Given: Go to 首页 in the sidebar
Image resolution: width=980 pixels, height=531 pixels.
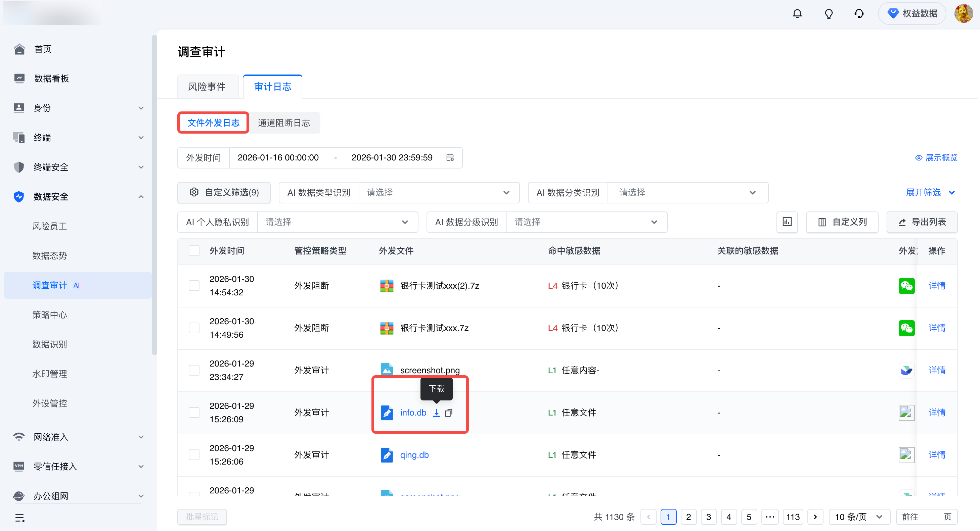Looking at the screenshot, I should (x=43, y=49).
